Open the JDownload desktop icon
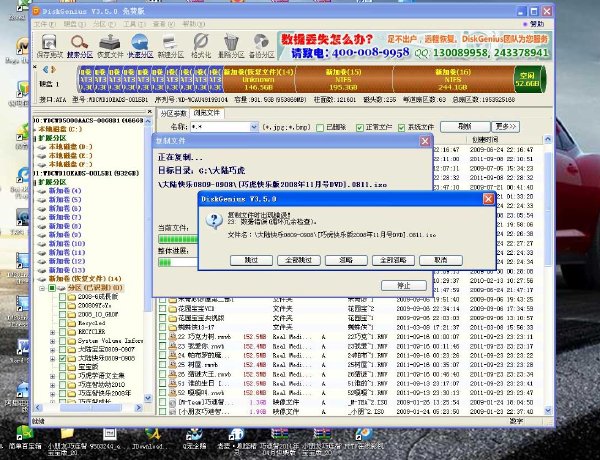600x460 pixels. (x=152, y=434)
